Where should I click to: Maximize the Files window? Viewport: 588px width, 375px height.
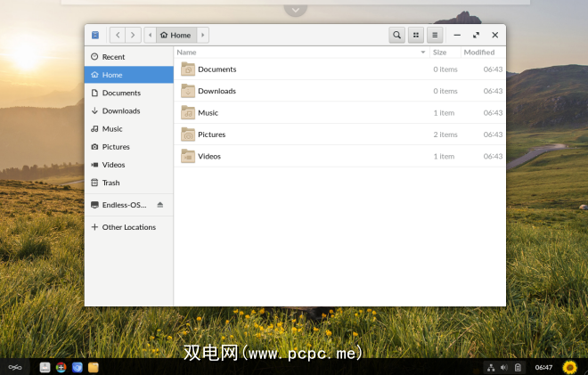477,36
